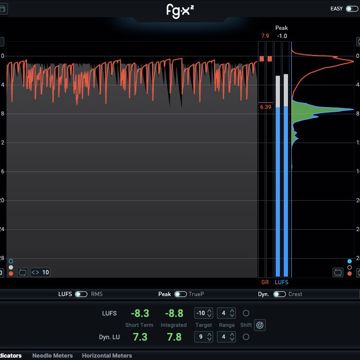The width and height of the screenshot is (360, 360).
Task: Click the left LUFS meter bar
Action: pos(278,176)
